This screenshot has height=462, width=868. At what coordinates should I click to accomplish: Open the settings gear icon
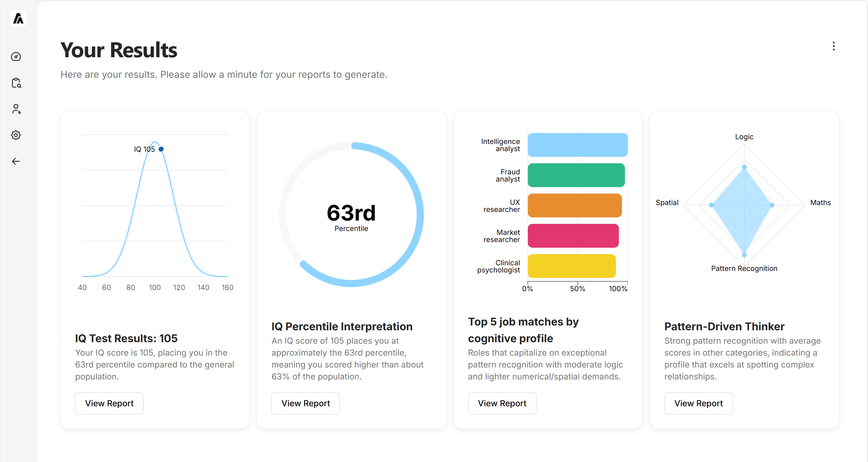pyautogui.click(x=16, y=135)
